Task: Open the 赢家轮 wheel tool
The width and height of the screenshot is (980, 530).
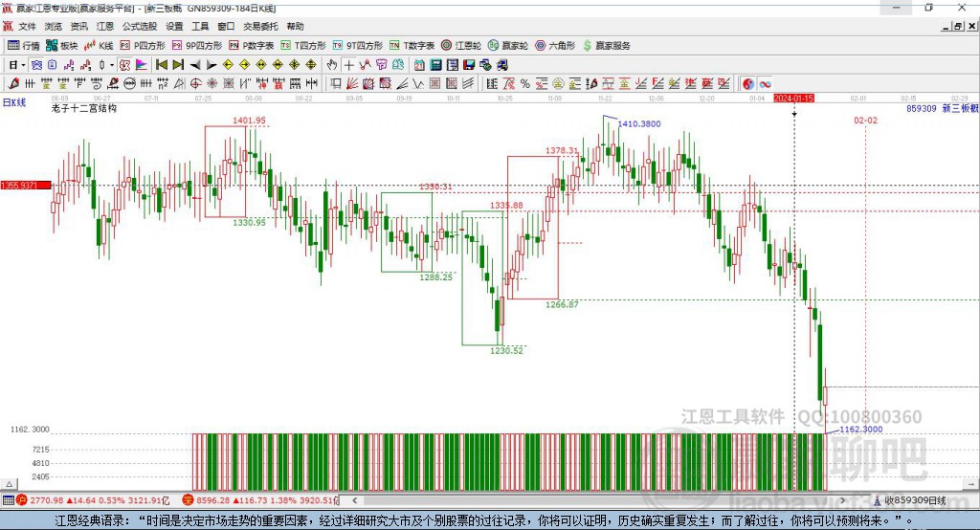Action: click(x=508, y=46)
